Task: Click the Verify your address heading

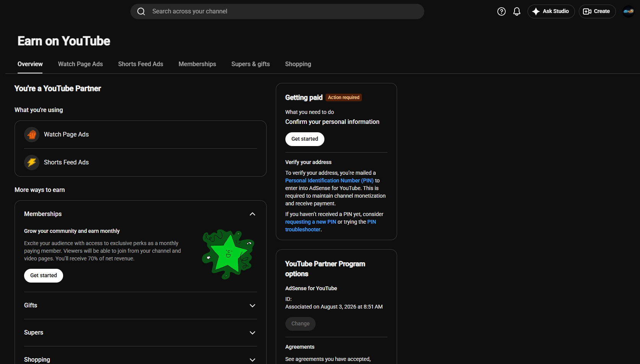Action: pos(308,162)
